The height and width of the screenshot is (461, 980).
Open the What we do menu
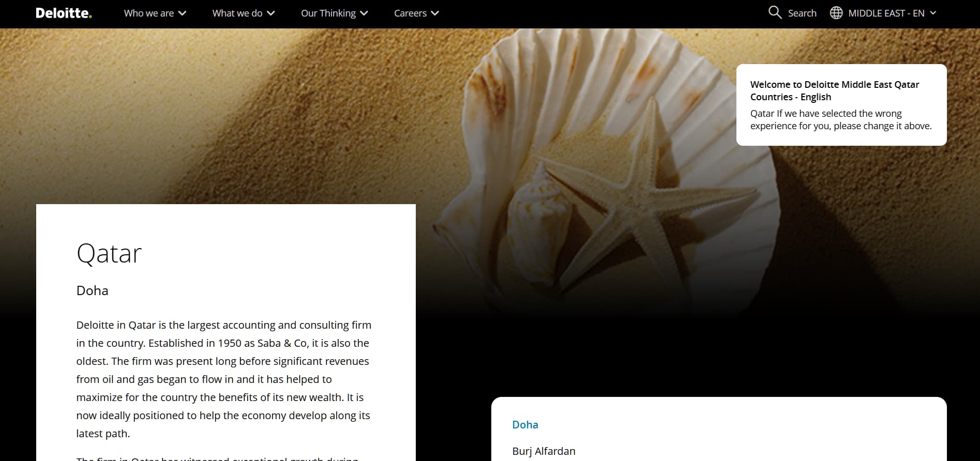point(237,13)
